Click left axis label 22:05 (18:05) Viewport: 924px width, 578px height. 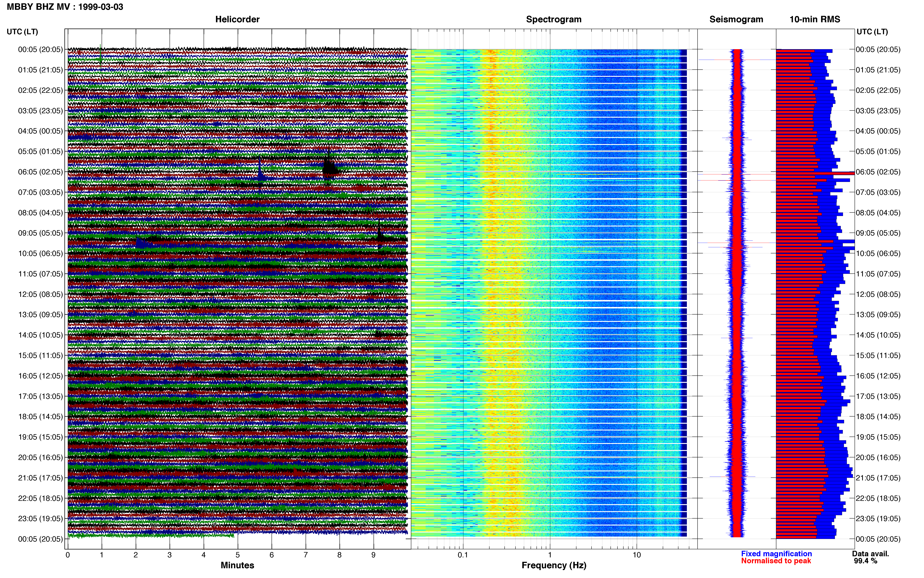41,498
